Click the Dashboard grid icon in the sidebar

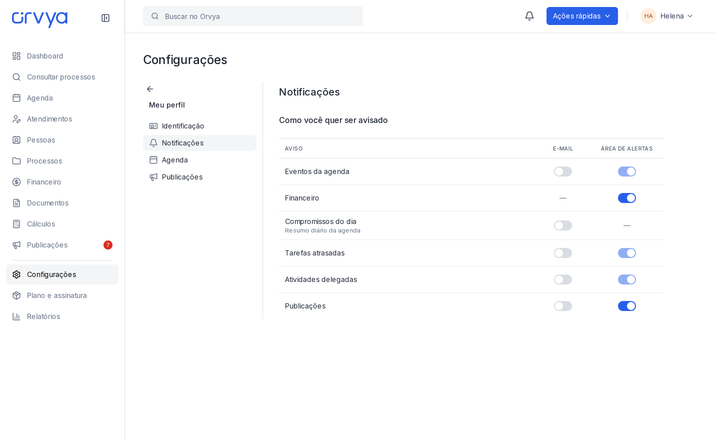(17, 56)
